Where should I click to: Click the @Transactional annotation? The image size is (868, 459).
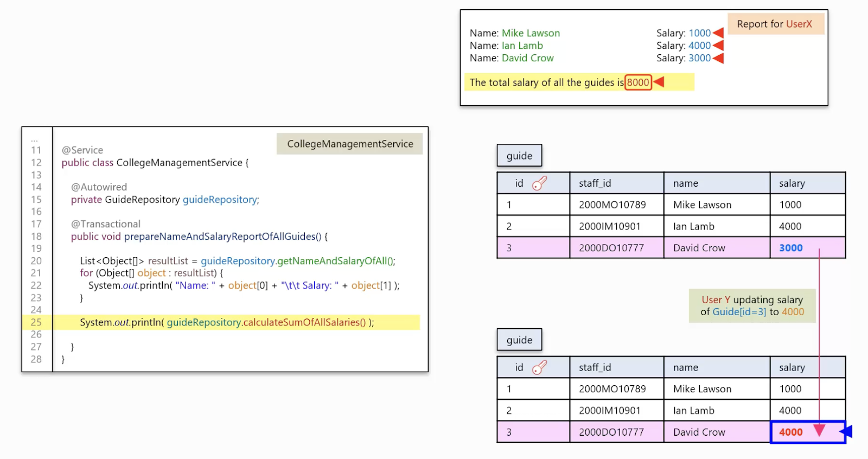click(106, 224)
